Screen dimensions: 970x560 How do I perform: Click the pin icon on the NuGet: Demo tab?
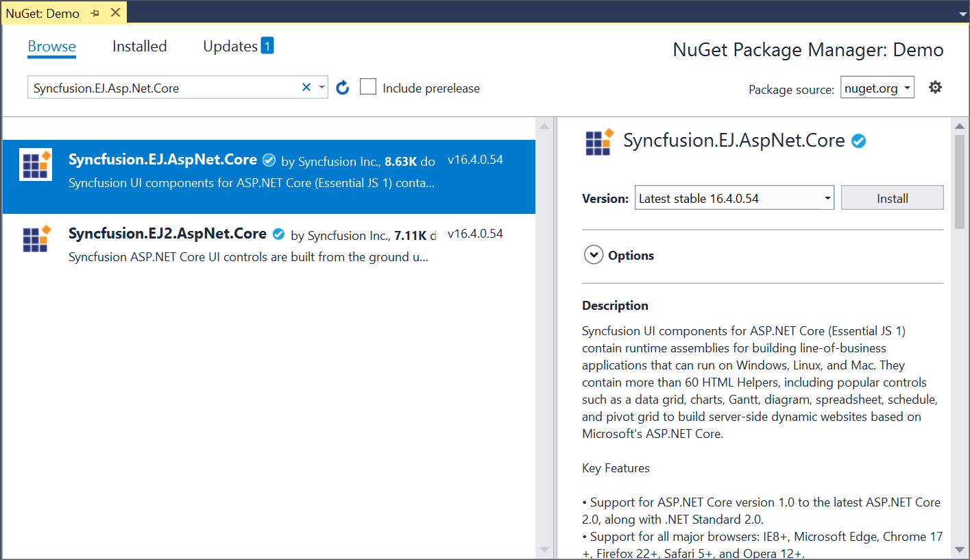coord(95,12)
